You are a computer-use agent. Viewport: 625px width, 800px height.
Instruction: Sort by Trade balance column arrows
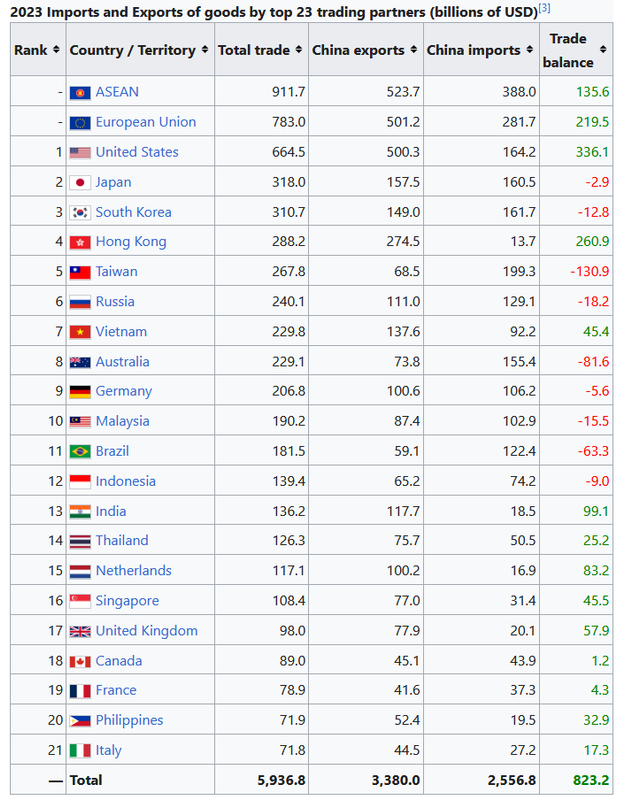coord(603,49)
